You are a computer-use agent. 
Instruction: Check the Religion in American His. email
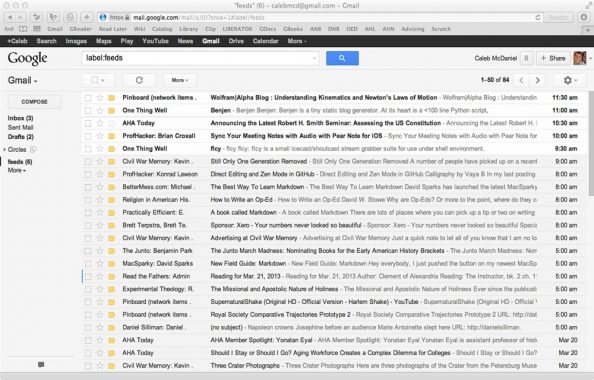tap(88, 200)
